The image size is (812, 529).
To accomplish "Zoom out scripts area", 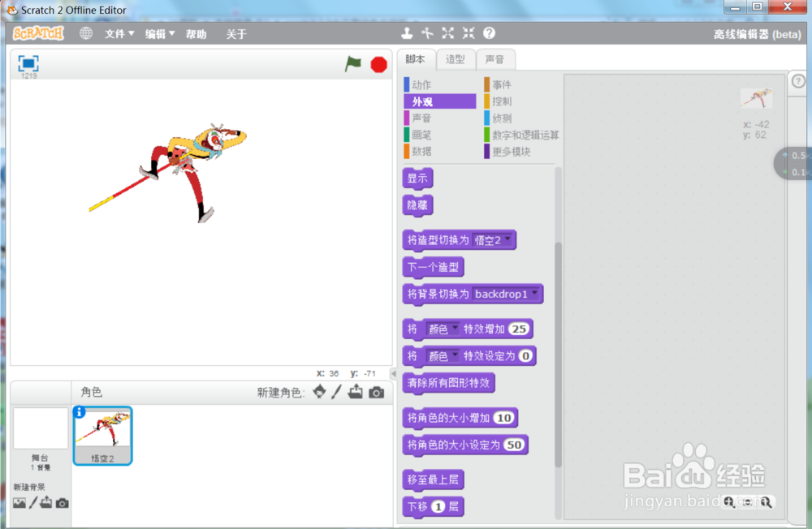I will 729,502.
